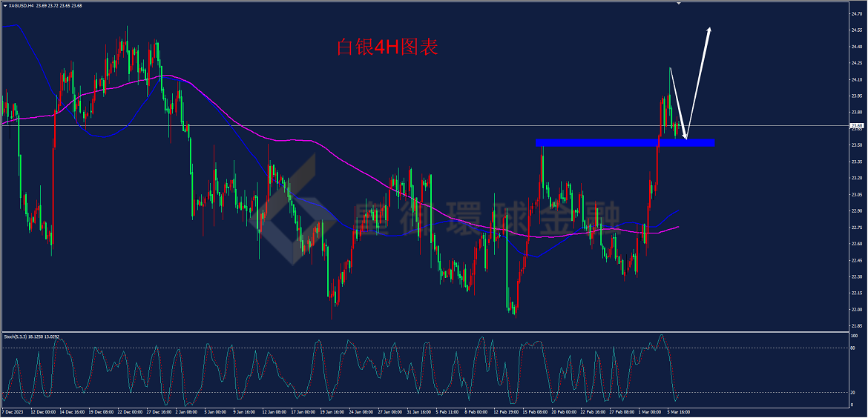Click the white down-arrow tip at support zone
The image size is (868, 418).
click(686, 138)
